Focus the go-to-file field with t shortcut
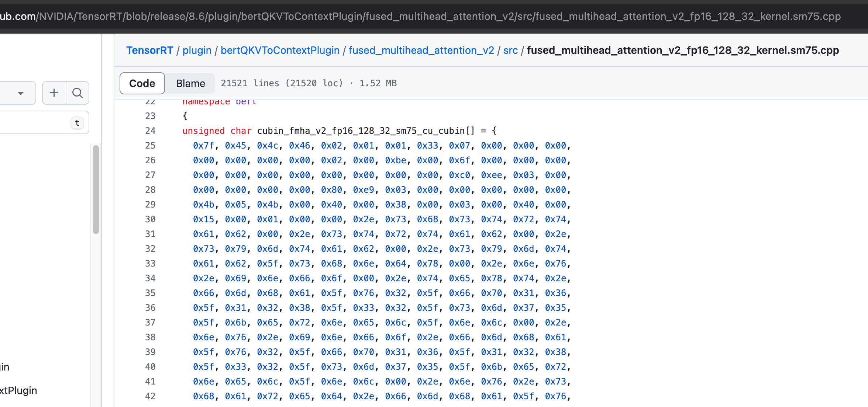Viewport: 868px width, 407px height. [x=37, y=123]
